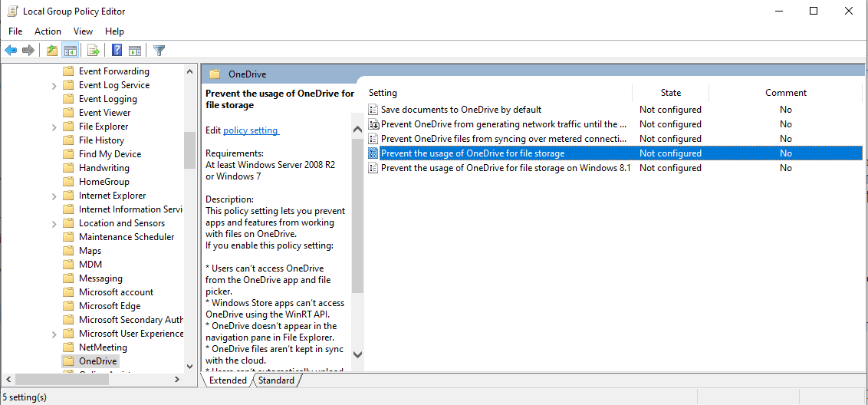
Task: Click the File History folder icon
Action: coord(68,140)
